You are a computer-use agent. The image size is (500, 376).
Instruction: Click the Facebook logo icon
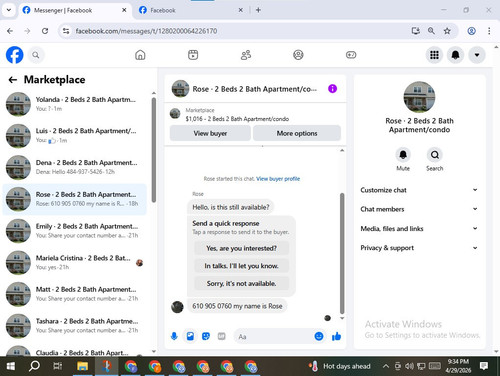pyautogui.click(x=15, y=55)
